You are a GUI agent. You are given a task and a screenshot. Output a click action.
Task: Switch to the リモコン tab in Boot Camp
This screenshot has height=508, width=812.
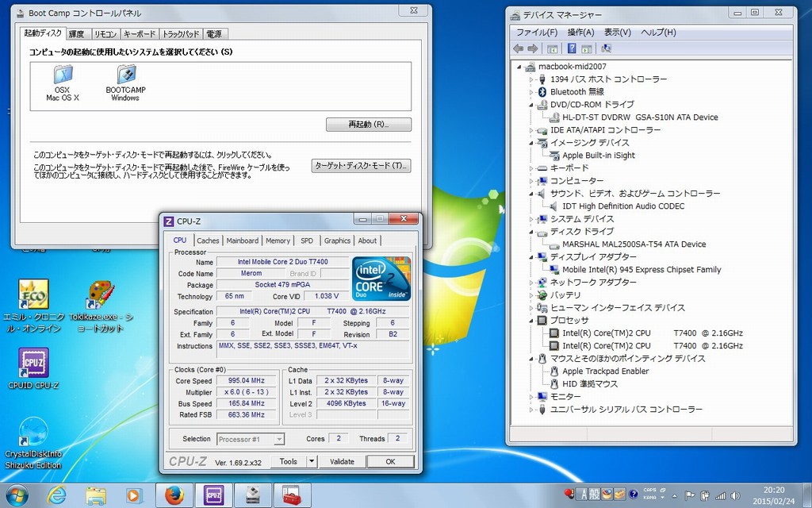[x=105, y=34]
